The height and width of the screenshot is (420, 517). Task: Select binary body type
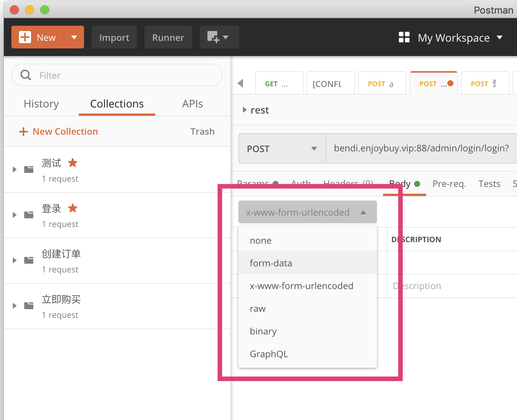click(308, 331)
